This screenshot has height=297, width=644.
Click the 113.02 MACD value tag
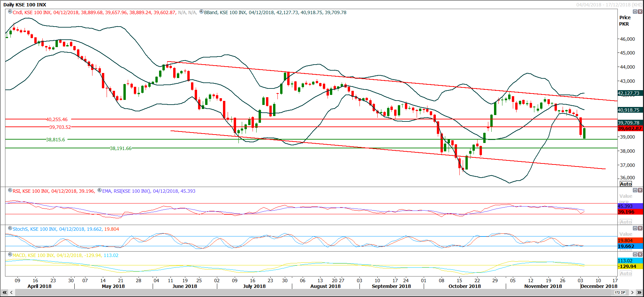click(x=630, y=261)
